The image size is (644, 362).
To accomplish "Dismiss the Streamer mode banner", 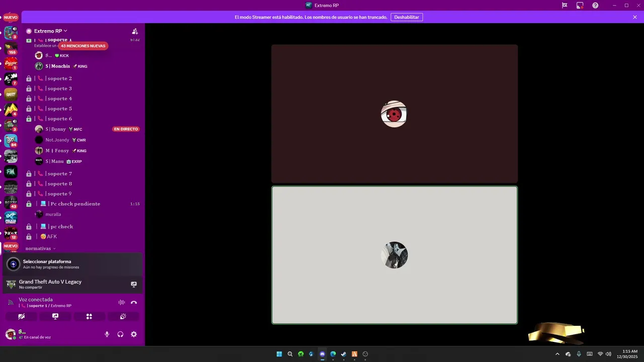I will click(x=635, y=17).
